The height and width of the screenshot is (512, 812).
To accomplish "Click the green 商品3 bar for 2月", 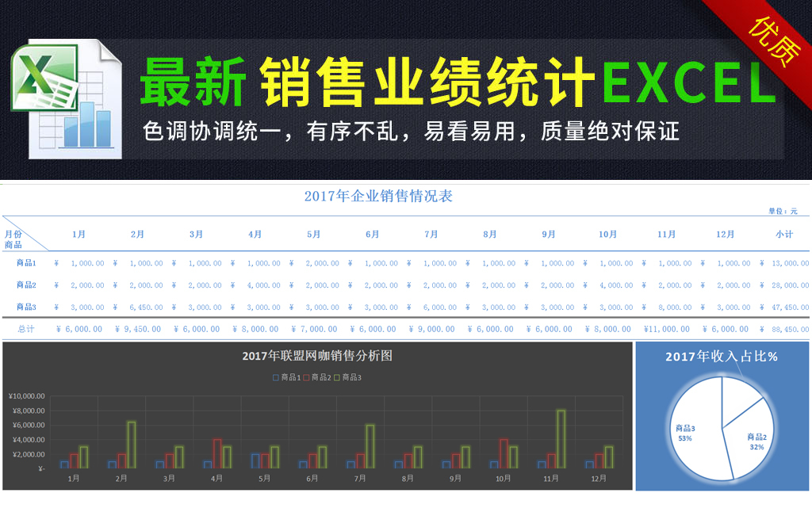I will click(132, 445).
